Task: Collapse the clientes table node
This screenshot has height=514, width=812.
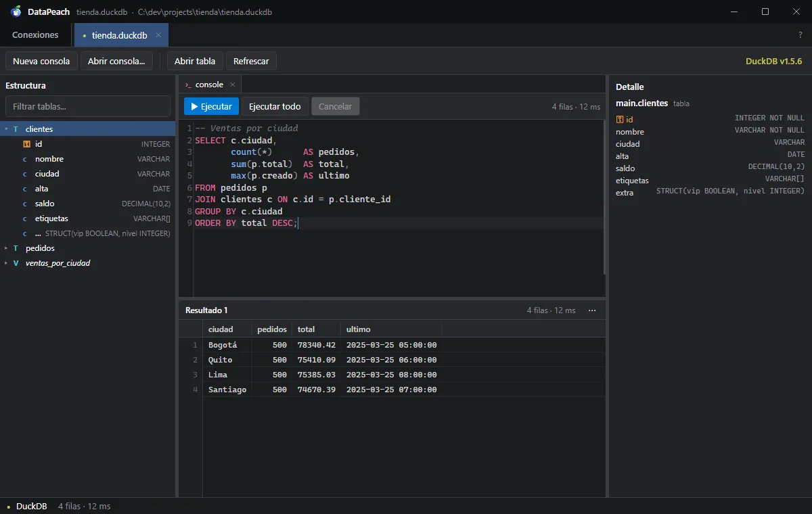Action: tap(6, 129)
